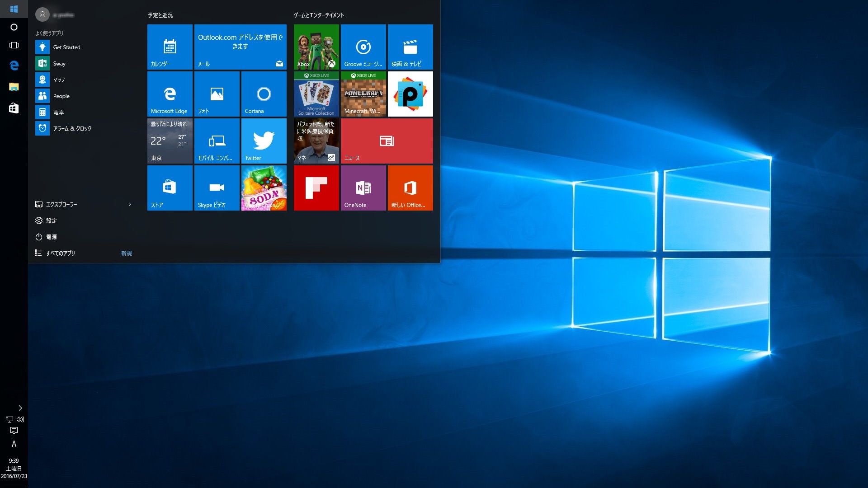Screen dimensions: 868x488
Task: Toggle the volume icon in tray
Action: coord(20,419)
